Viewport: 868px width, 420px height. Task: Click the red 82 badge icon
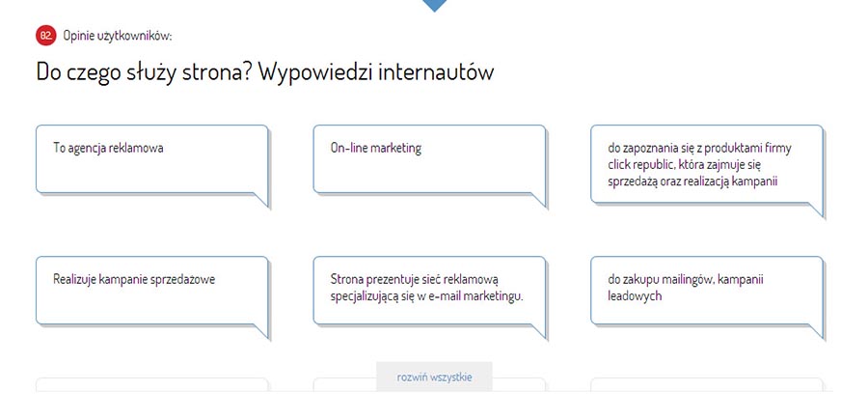pyautogui.click(x=46, y=36)
